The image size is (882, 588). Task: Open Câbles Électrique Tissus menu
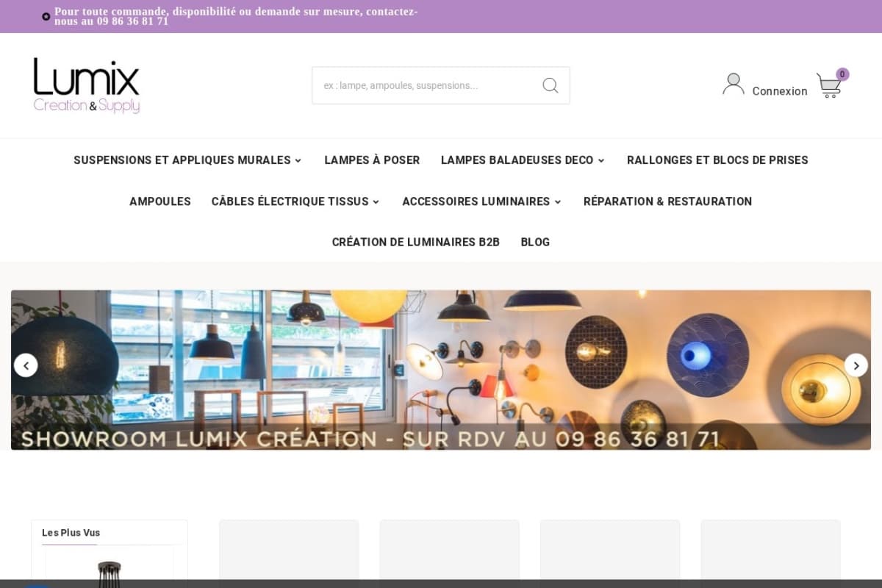click(290, 201)
